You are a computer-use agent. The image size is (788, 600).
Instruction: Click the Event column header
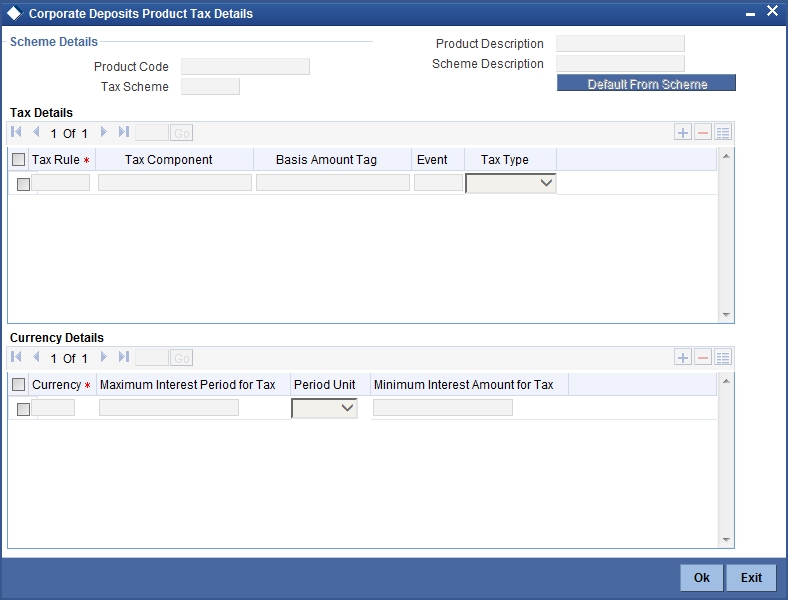pyautogui.click(x=438, y=160)
